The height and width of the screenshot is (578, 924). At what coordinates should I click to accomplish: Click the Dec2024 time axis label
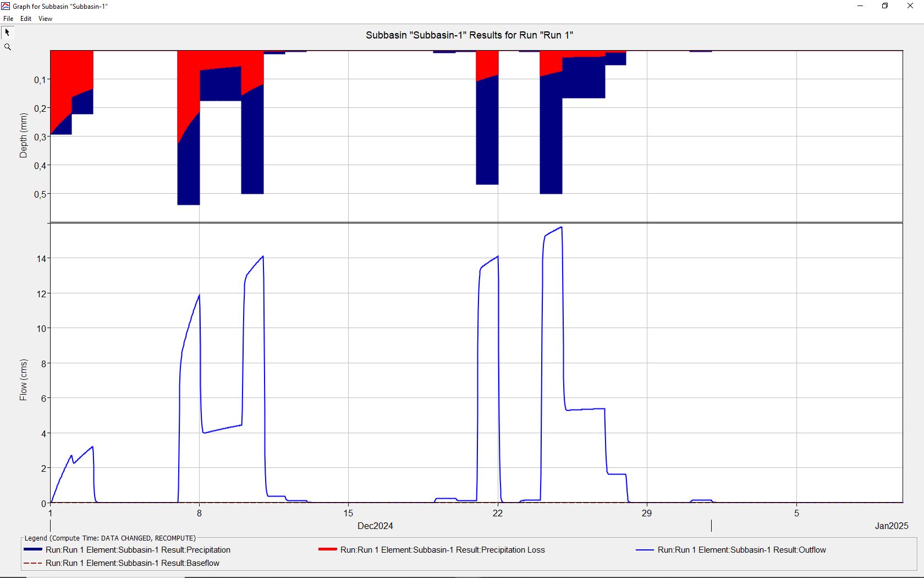point(375,526)
